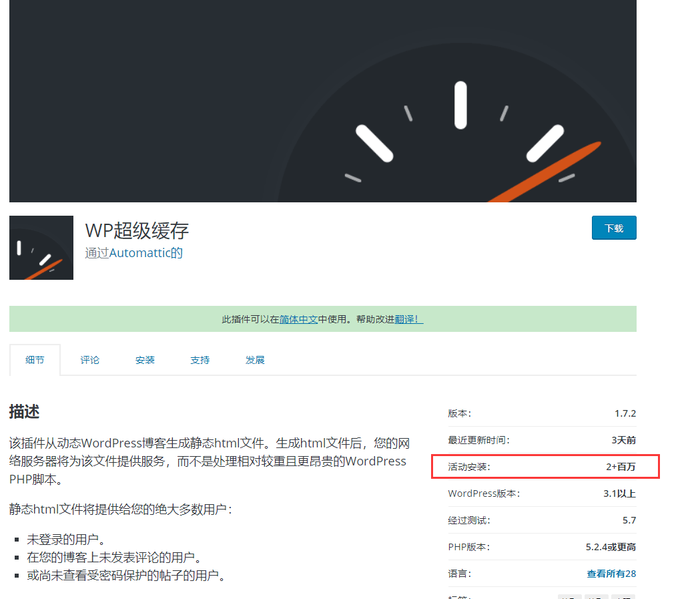Viewport: 700px width, 599px height.
Task: Click the 3天前 last updated value
Action: 624,441
